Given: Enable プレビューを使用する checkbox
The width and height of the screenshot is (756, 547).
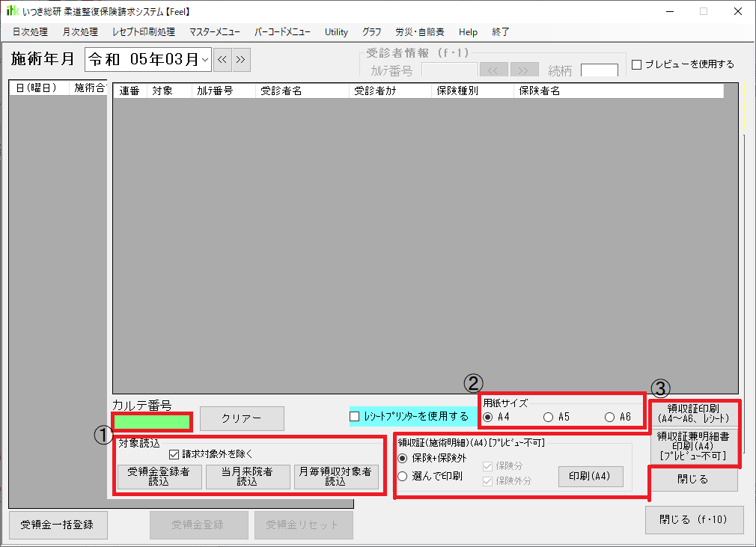Looking at the screenshot, I should click(x=637, y=64).
